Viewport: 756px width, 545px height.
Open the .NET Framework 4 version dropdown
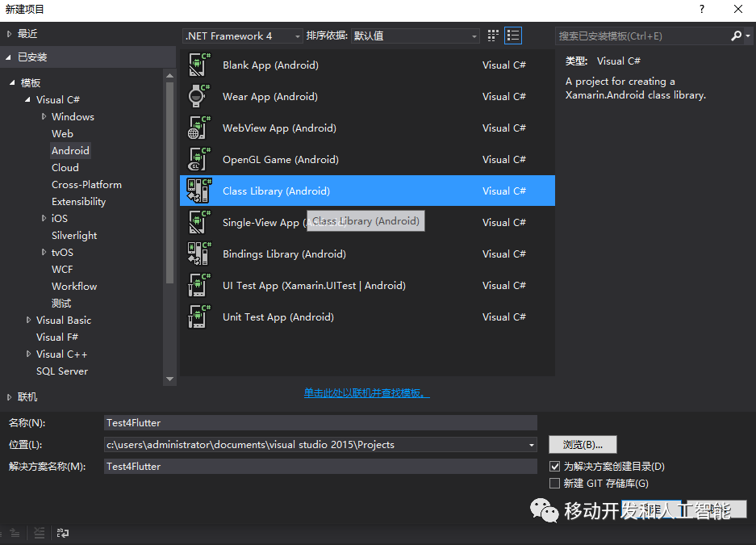pos(243,36)
